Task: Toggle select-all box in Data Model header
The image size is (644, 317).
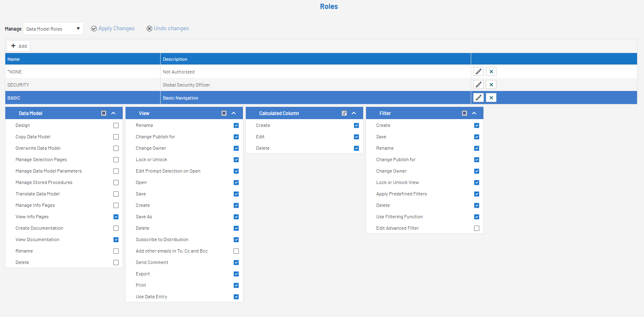Action: [104, 113]
